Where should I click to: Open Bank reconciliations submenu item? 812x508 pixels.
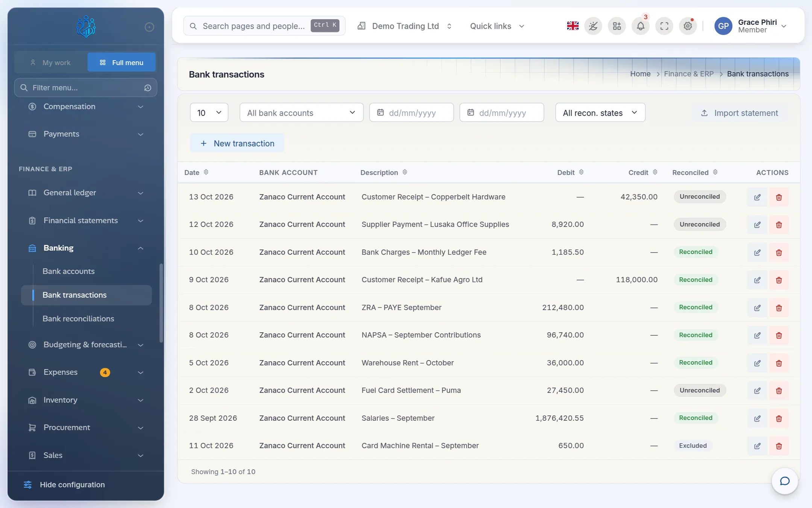(78, 319)
